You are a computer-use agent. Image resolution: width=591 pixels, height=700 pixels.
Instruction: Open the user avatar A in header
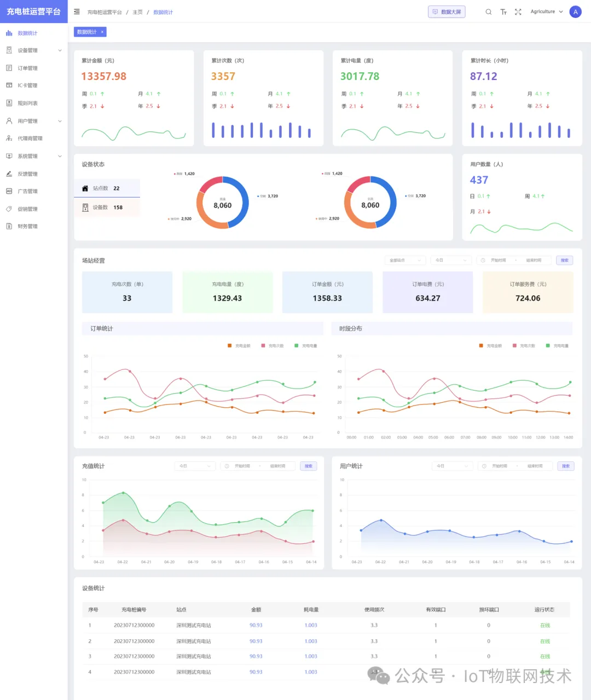click(x=575, y=11)
